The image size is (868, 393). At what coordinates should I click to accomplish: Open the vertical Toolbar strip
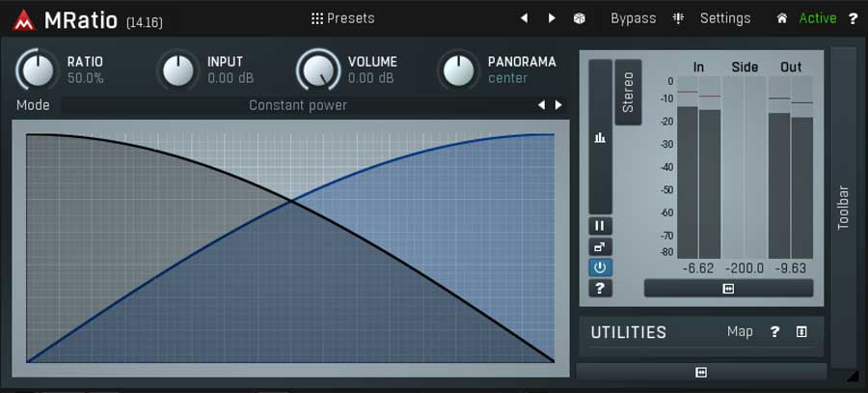point(843,208)
